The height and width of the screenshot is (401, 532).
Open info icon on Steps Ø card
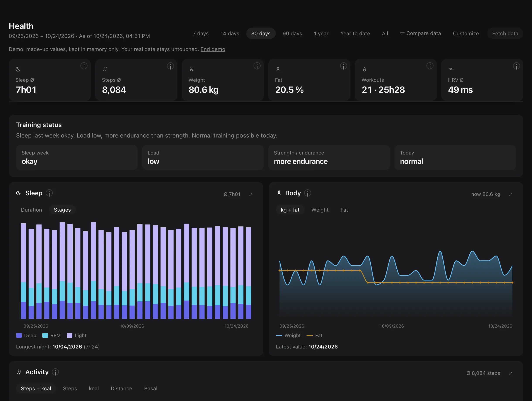click(171, 66)
